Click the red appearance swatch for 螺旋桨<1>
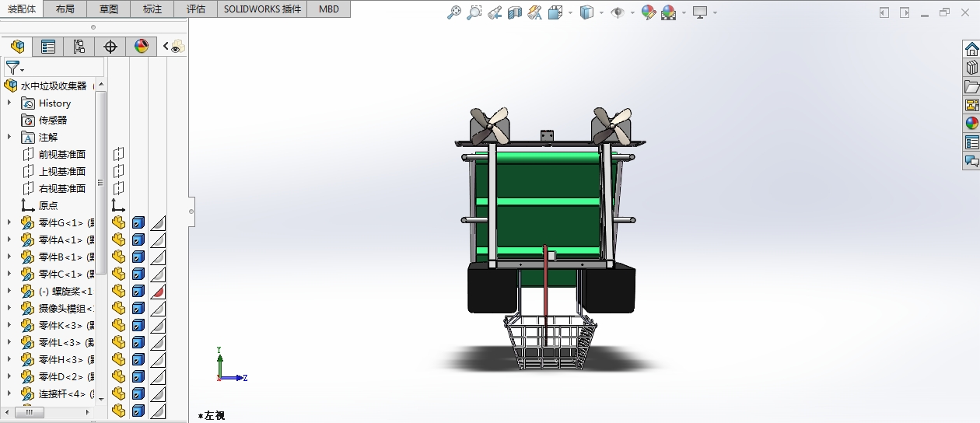 pyautogui.click(x=158, y=291)
